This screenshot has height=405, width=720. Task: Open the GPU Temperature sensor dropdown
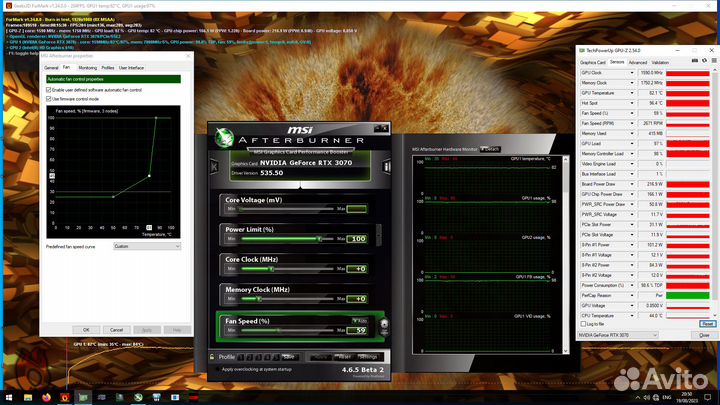point(632,93)
